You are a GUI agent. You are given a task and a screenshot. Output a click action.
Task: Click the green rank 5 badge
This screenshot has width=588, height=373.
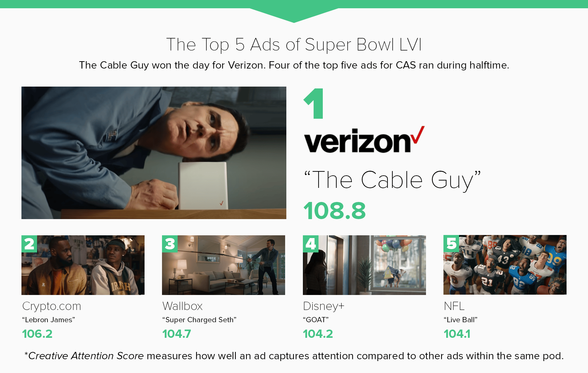tap(451, 244)
